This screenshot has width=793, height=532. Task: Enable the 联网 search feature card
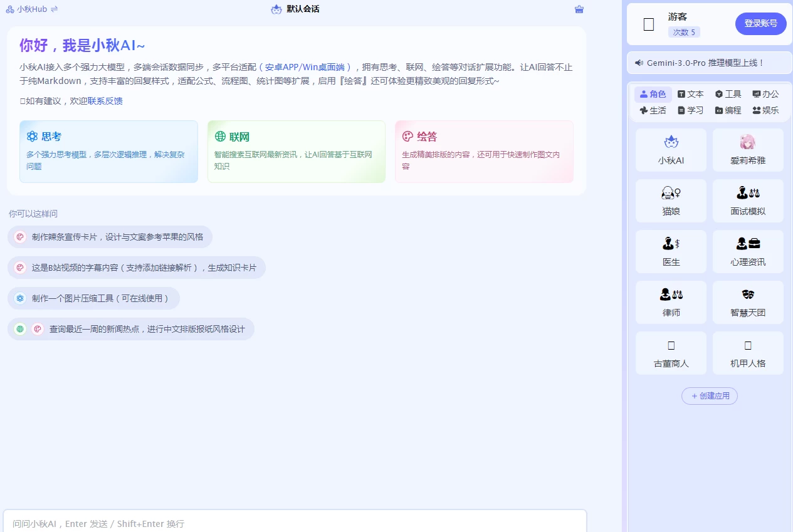click(296, 152)
